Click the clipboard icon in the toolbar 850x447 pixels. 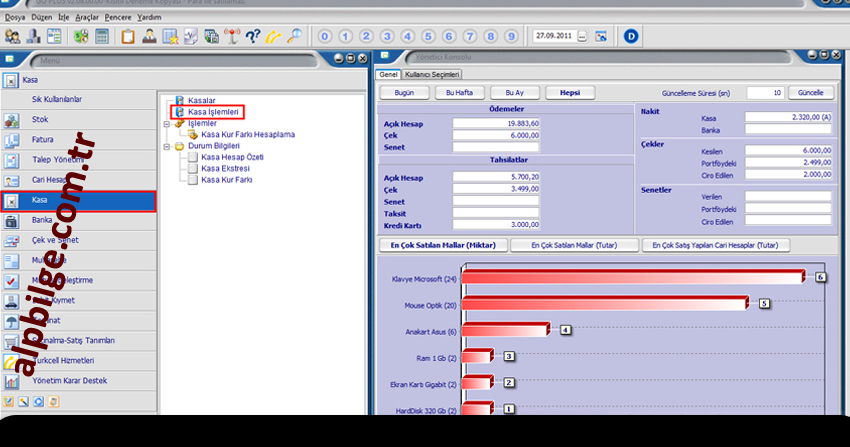(x=127, y=37)
